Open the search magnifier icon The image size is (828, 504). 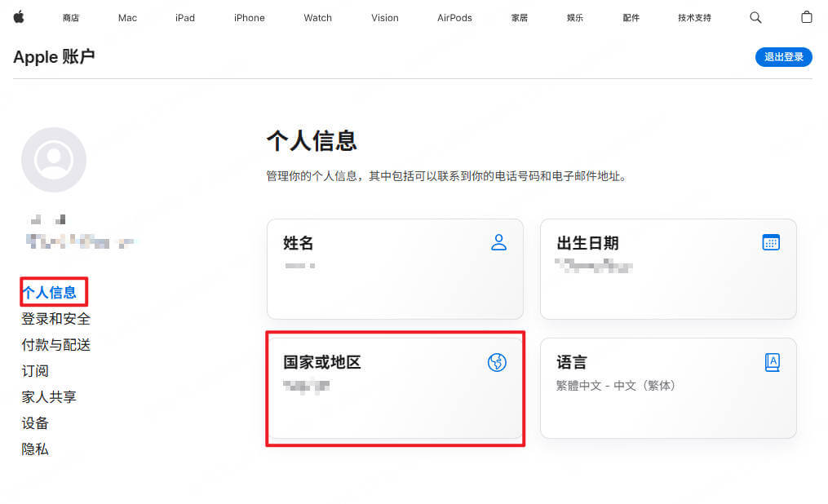click(755, 17)
